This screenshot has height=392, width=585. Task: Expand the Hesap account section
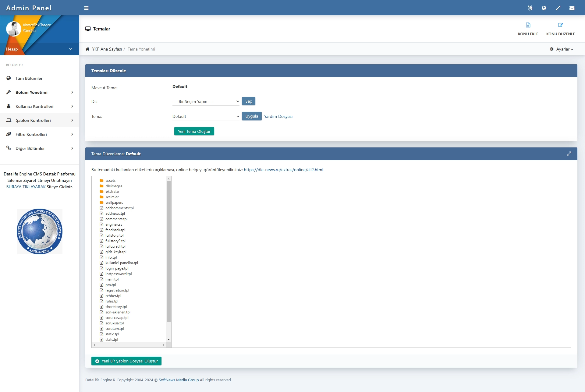70,49
